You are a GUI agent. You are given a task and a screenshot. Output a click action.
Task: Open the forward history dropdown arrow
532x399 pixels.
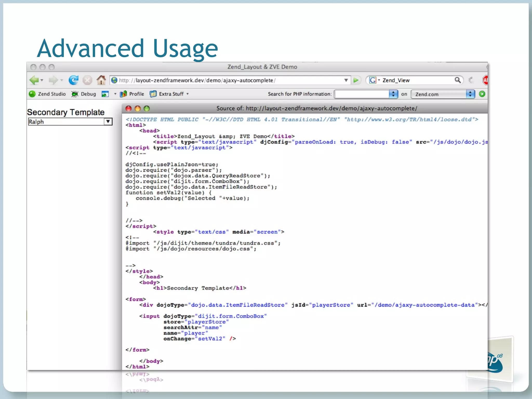[x=62, y=80]
